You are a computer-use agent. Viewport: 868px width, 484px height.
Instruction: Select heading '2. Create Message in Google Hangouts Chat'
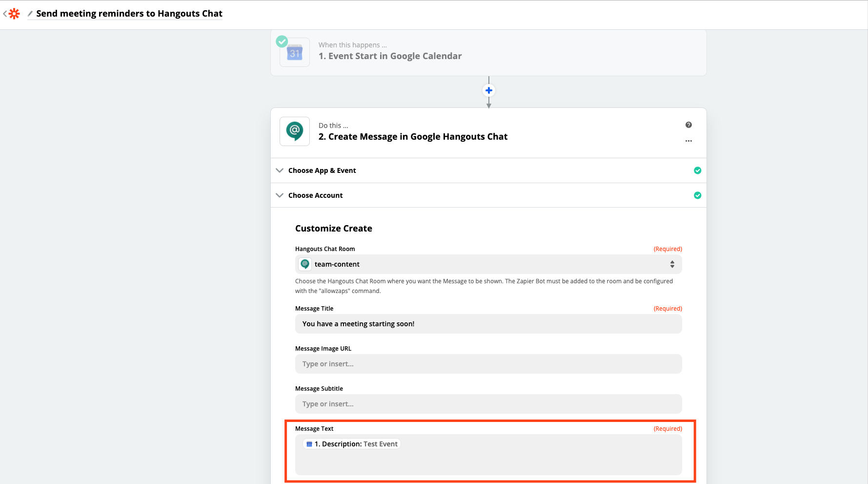413,137
